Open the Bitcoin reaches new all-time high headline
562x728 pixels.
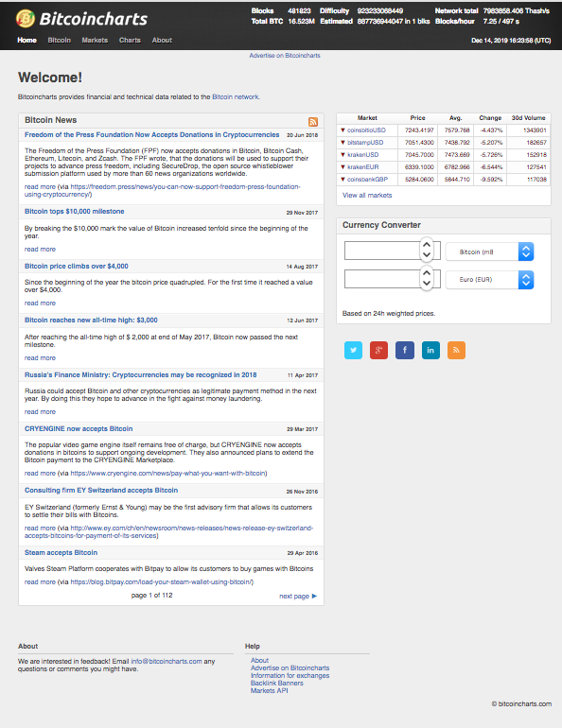(91, 320)
